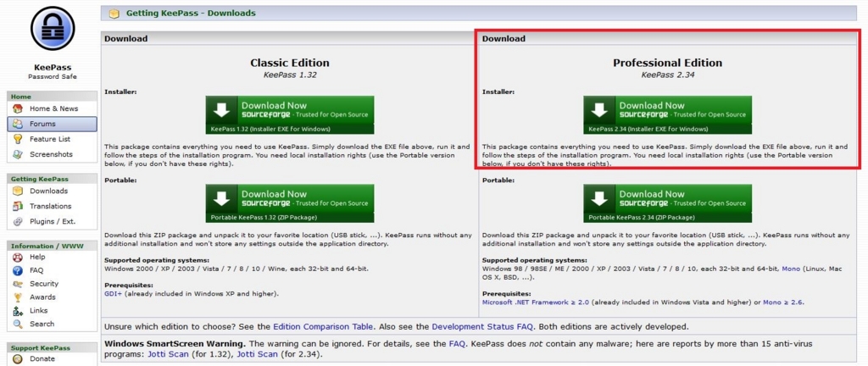
Task: Click the Mono link under supported operating systems
Action: [791, 269]
